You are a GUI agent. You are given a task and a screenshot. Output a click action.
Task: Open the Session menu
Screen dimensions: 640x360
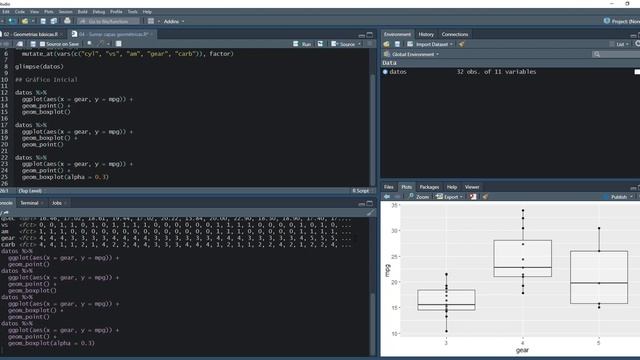65,12
